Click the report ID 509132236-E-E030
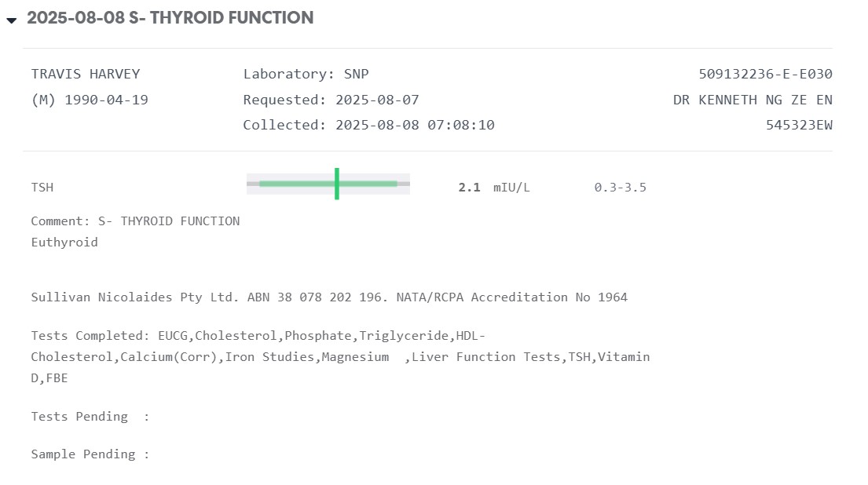This screenshot has width=868, height=485. [765, 74]
